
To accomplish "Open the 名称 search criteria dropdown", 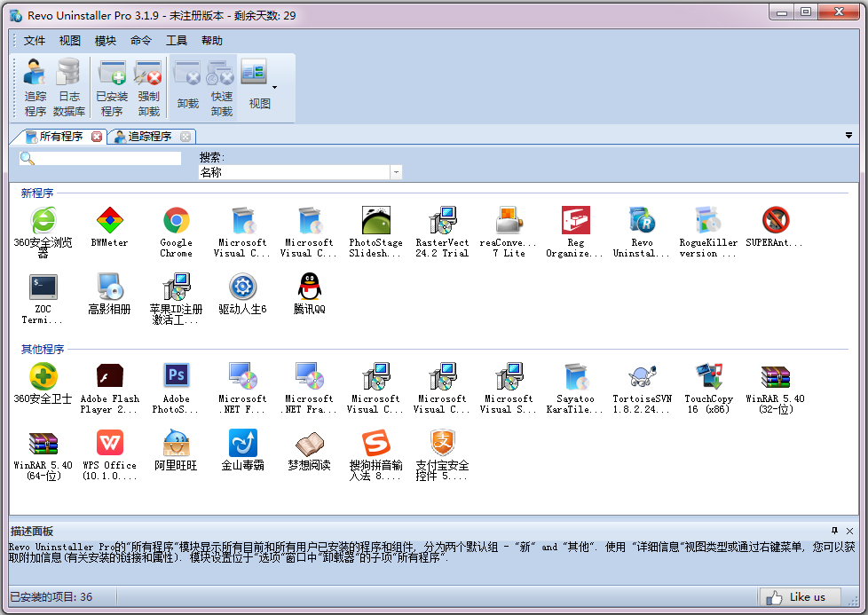I will pos(394,171).
